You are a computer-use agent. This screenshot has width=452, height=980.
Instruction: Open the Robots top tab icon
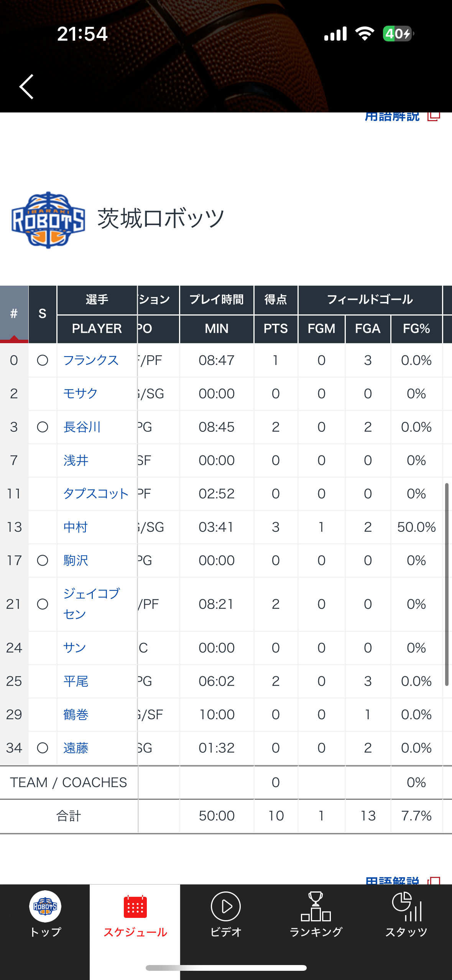click(45, 906)
